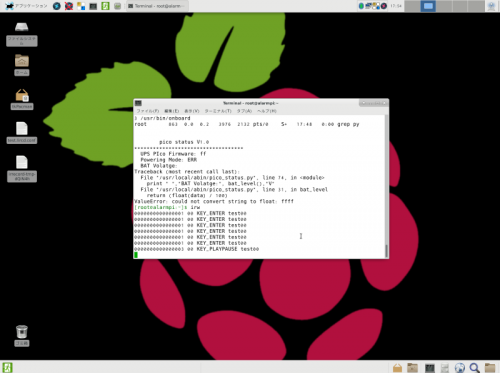The width and height of the screenshot is (500, 373).
Task: Open the rightmost folder icon in bottom panel
Action: tap(490, 368)
